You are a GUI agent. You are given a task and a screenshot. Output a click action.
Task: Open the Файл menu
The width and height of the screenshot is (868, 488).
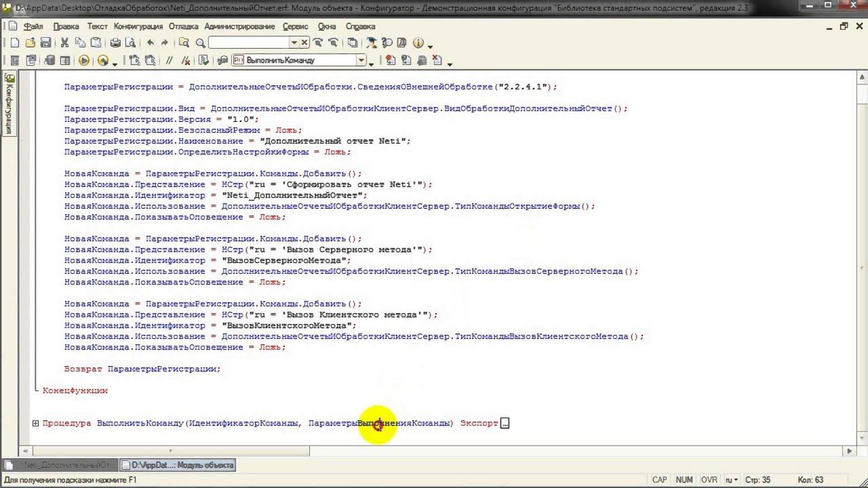click(33, 26)
